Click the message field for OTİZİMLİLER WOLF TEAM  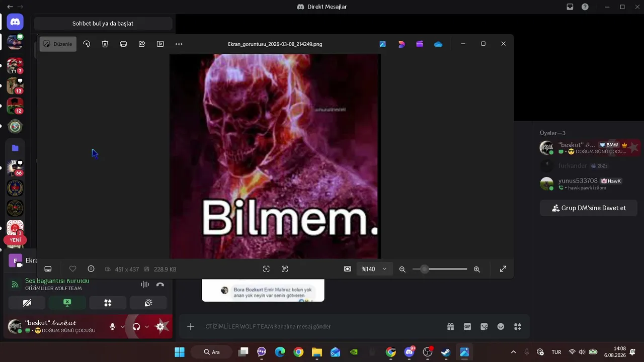click(322, 327)
